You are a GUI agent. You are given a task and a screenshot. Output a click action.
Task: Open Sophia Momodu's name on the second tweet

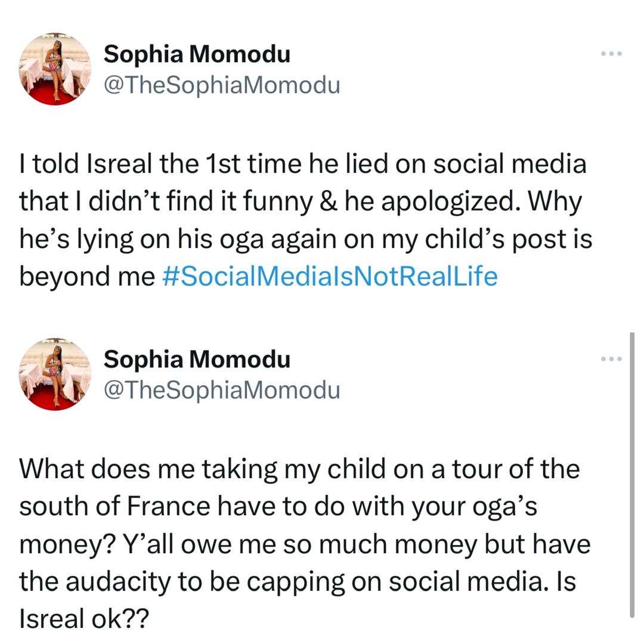(197, 359)
